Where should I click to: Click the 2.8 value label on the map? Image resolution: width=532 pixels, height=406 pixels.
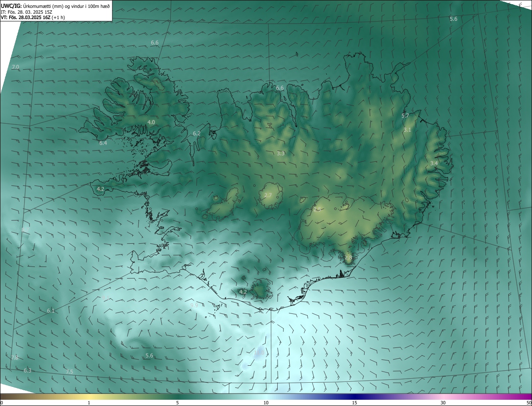coord(348,257)
